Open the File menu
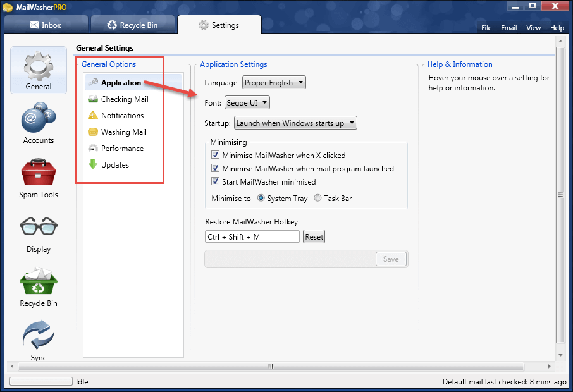This screenshot has height=392, width=573. [x=486, y=28]
